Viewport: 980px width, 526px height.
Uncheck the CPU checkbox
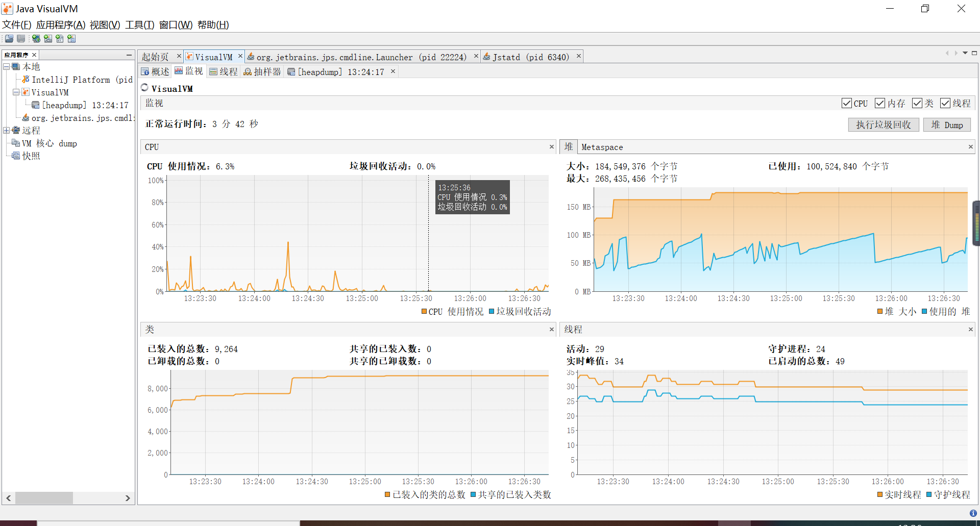(847, 103)
